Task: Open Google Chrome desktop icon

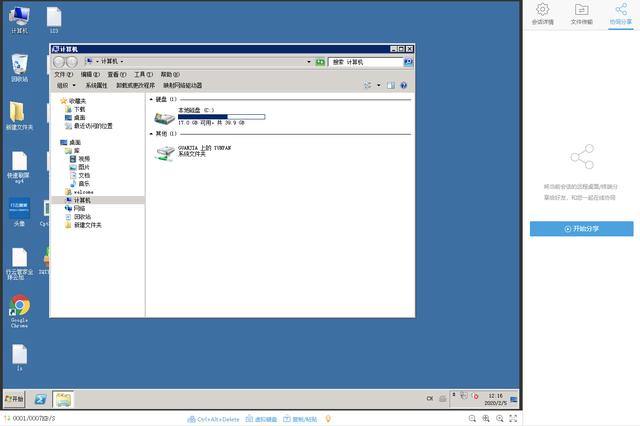Action: [x=20, y=312]
